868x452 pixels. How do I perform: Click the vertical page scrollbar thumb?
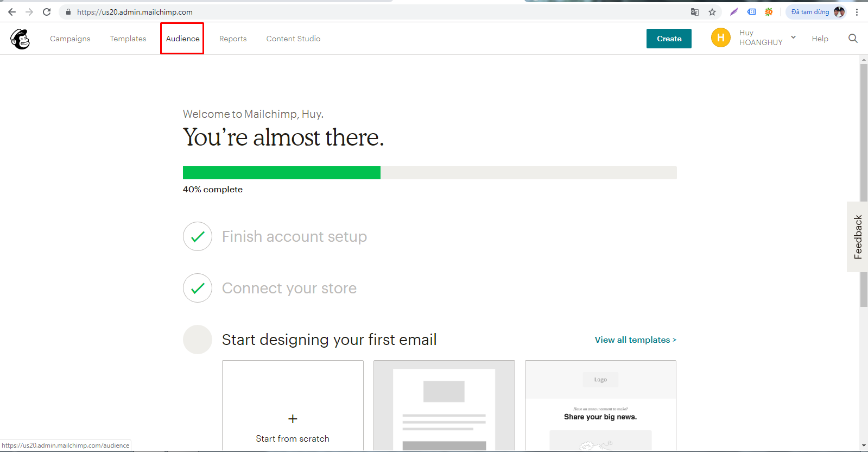864,186
